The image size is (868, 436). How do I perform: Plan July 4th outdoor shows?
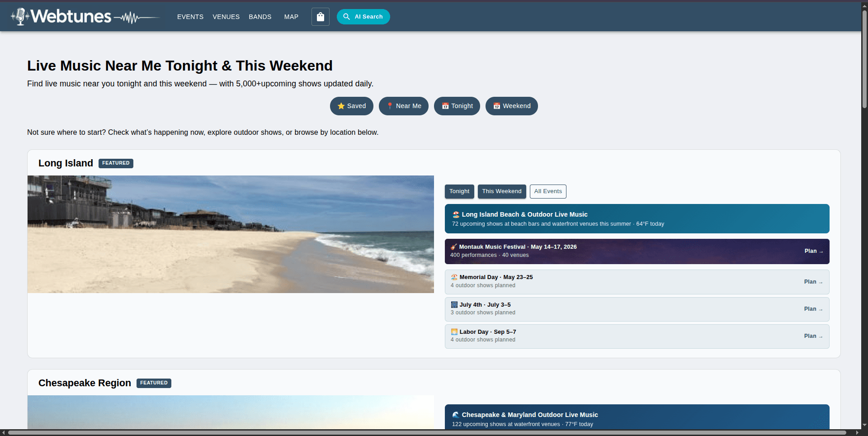813,309
